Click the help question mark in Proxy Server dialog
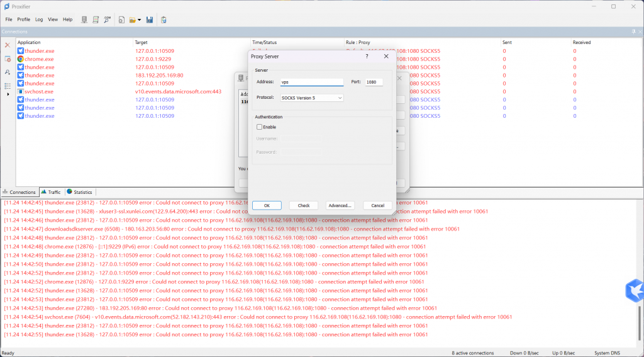 click(x=367, y=56)
